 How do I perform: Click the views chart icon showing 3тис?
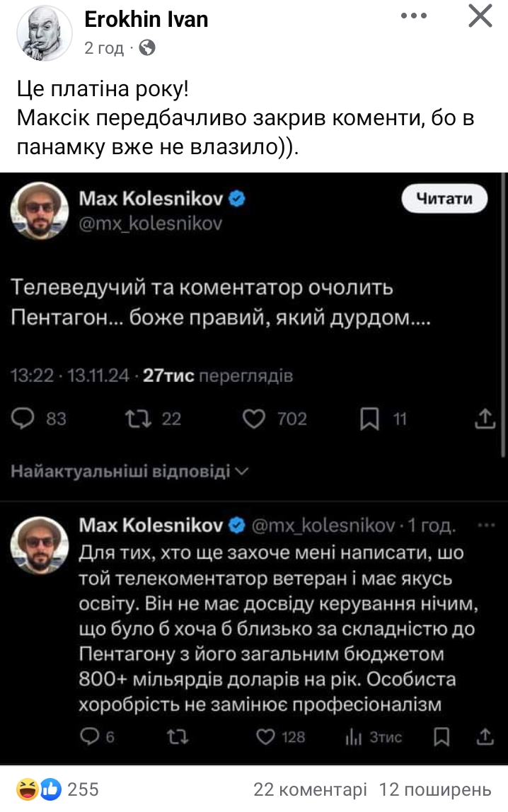tap(353, 737)
